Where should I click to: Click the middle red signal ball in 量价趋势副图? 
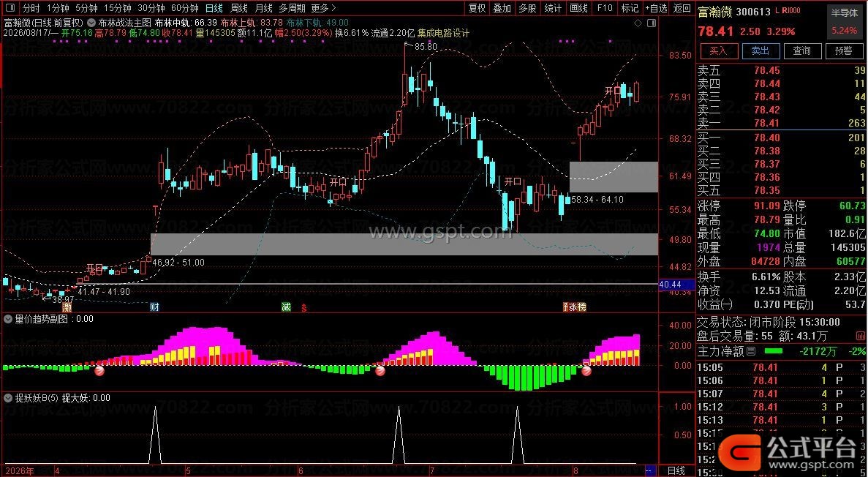380,371
